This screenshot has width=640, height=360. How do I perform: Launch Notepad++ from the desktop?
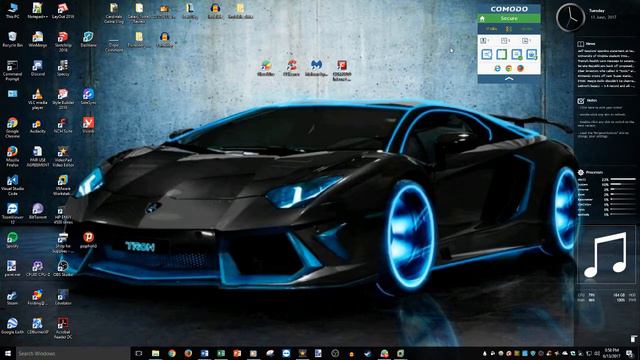(38, 11)
